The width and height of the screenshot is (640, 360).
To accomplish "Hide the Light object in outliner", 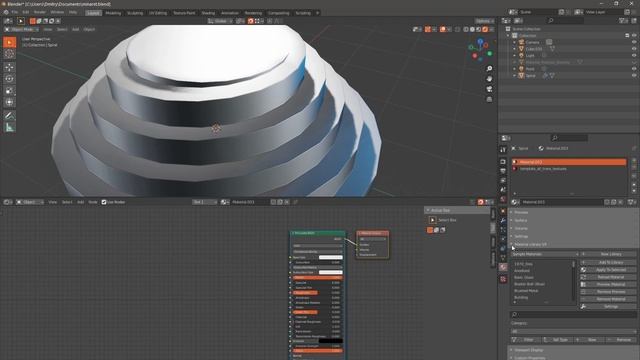I will click(634, 56).
